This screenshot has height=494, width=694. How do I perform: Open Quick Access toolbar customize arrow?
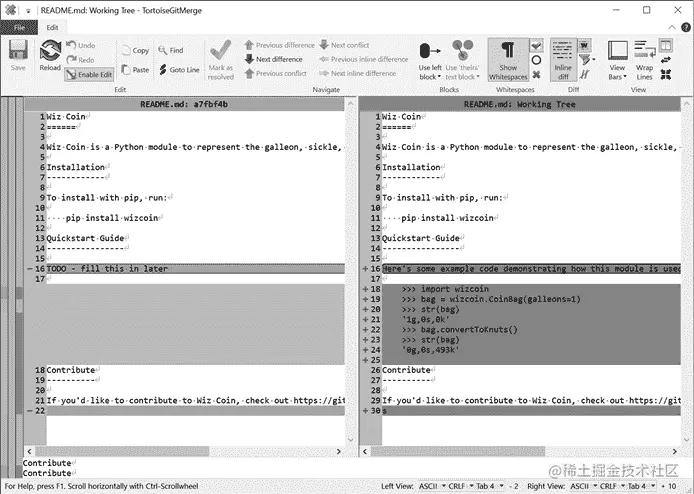click(x=28, y=11)
